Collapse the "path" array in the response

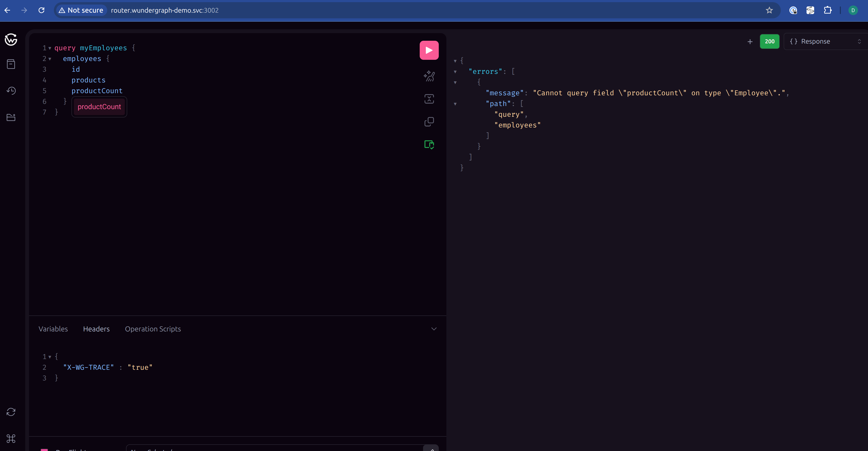coord(455,104)
